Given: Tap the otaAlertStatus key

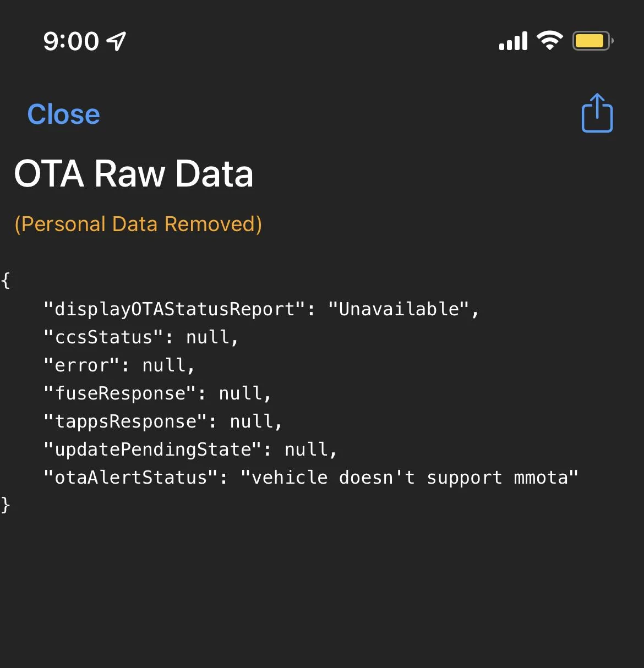Looking at the screenshot, I should [131, 478].
